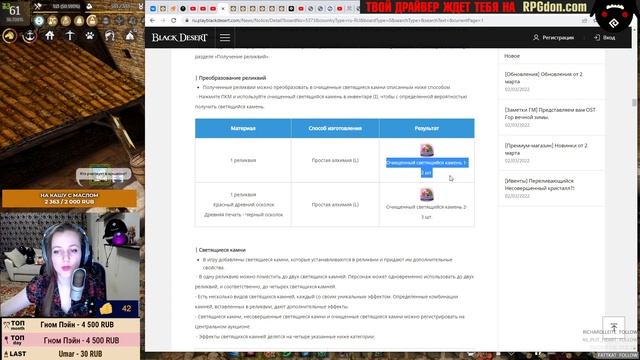Viewport: 640px width, 360px height.
Task: Click the in-game tent camp icon
Action: click(x=130, y=36)
